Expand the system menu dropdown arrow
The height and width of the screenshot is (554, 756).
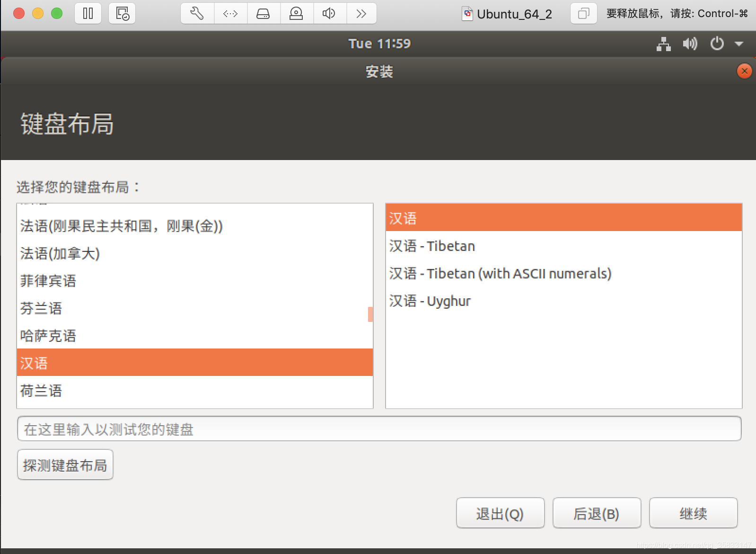[739, 44]
